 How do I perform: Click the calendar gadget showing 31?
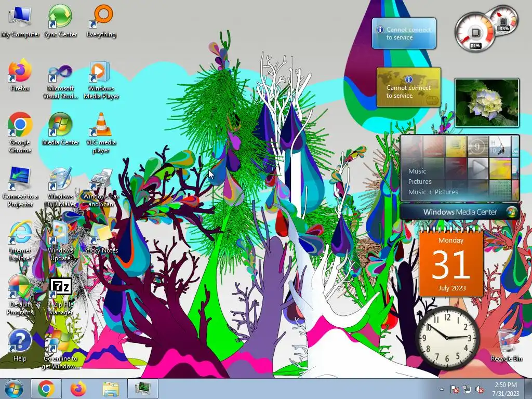click(x=451, y=263)
